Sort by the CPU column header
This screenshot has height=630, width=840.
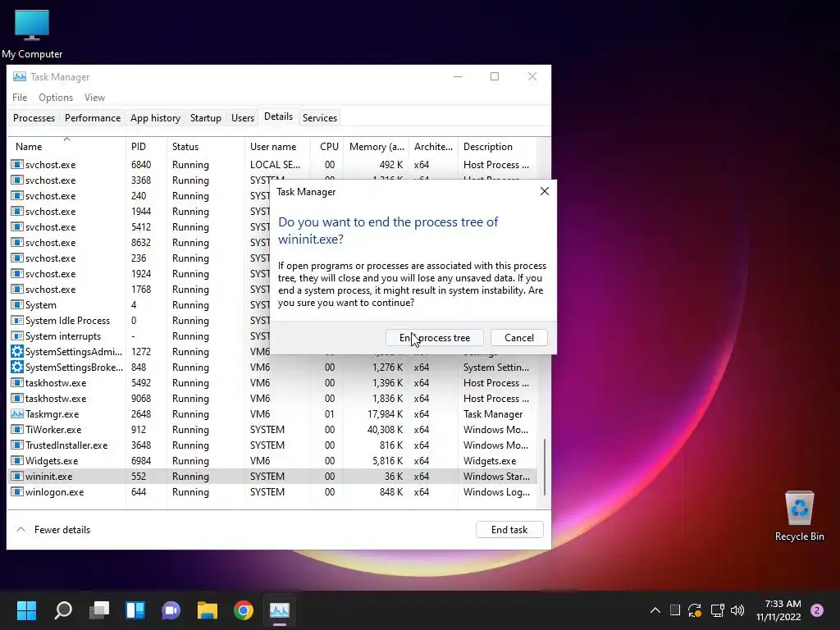click(x=327, y=147)
